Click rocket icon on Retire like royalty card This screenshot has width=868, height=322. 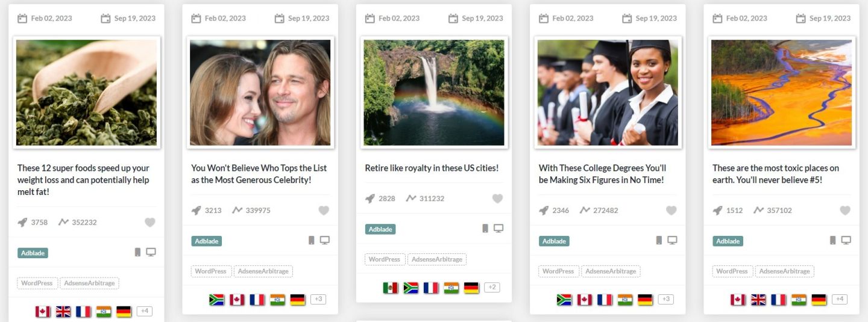pos(370,198)
